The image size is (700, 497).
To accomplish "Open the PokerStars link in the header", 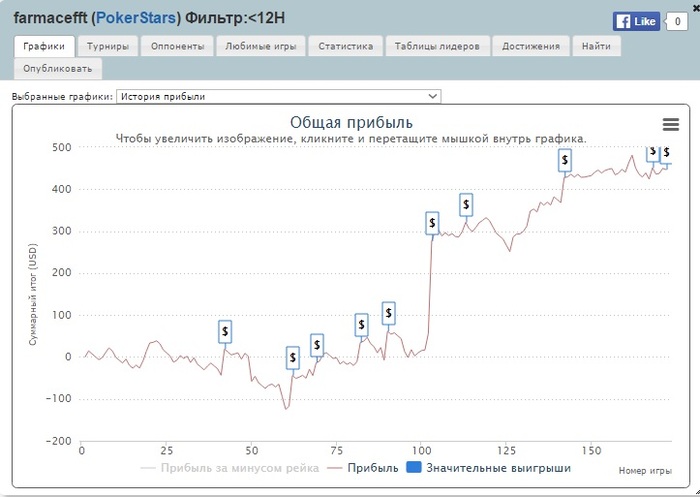I will click(x=136, y=18).
